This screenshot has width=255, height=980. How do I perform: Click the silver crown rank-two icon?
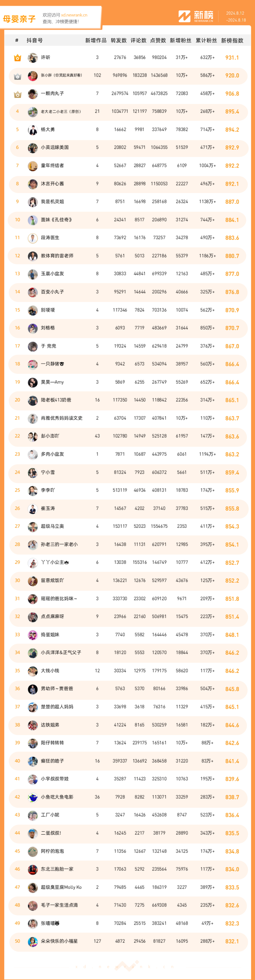pyautogui.click(x=17, y=76)
